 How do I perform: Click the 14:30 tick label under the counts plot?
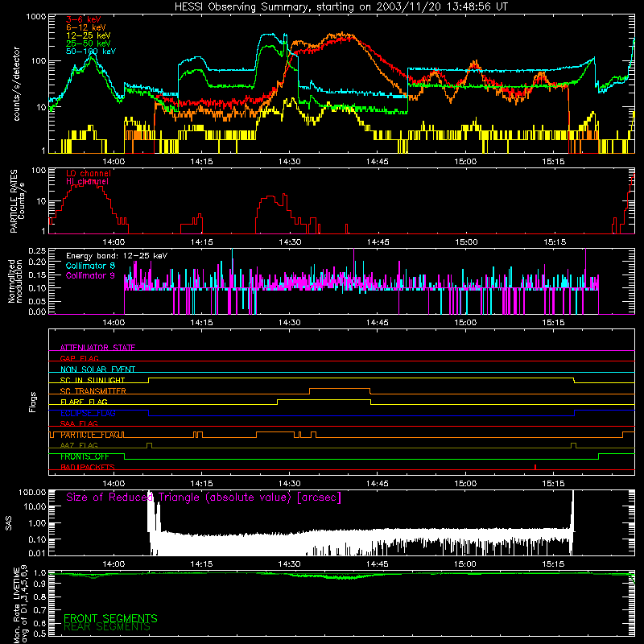point(290,162)
